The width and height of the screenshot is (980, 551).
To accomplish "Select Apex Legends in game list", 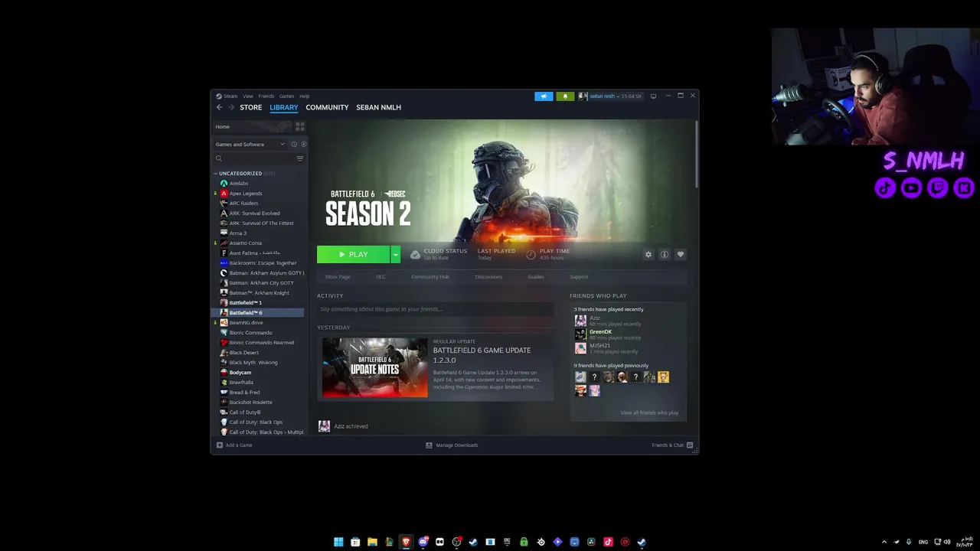I will tap(246, 194).
